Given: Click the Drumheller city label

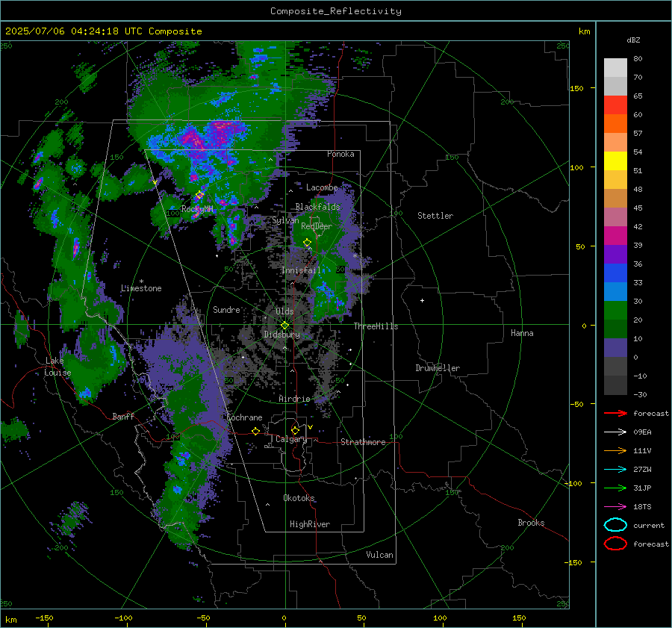Looking at the screenshot, I should (x=438, y=368).
